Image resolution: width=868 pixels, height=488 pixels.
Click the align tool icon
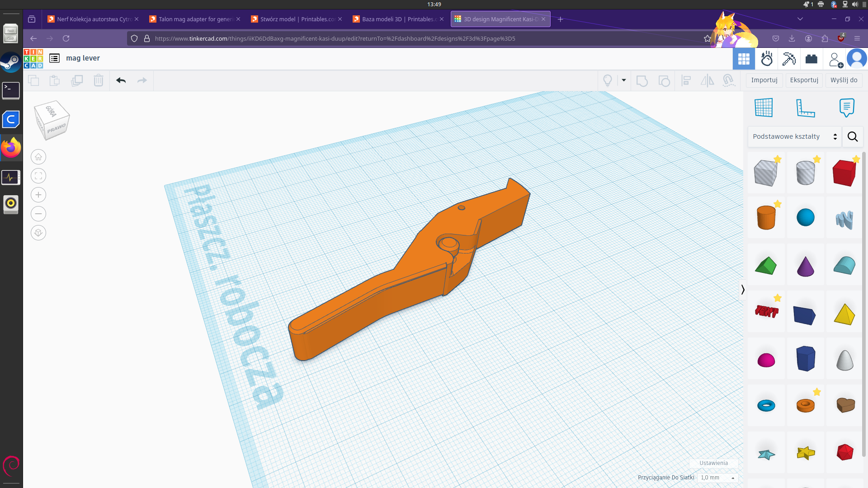point(686,81)
